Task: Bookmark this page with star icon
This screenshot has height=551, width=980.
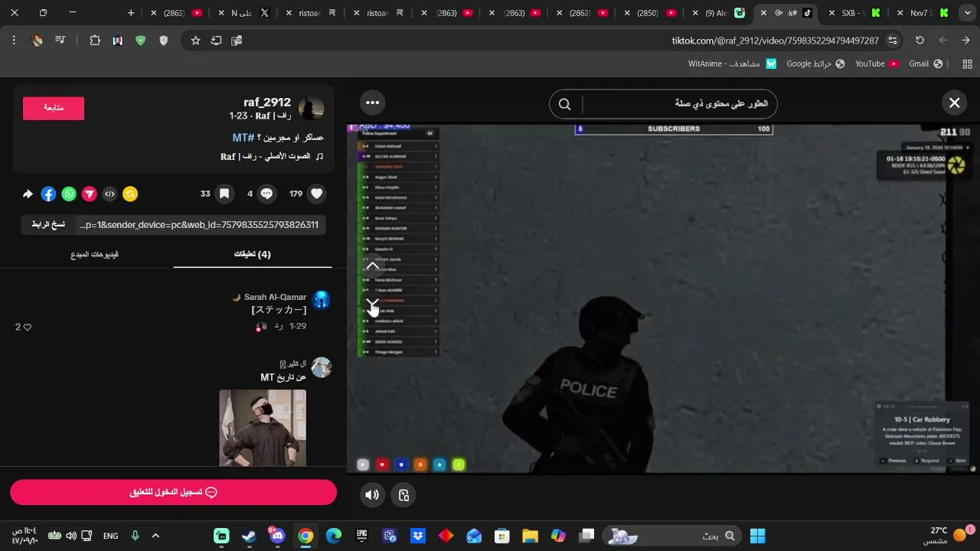Action: [x=195, y=41]
